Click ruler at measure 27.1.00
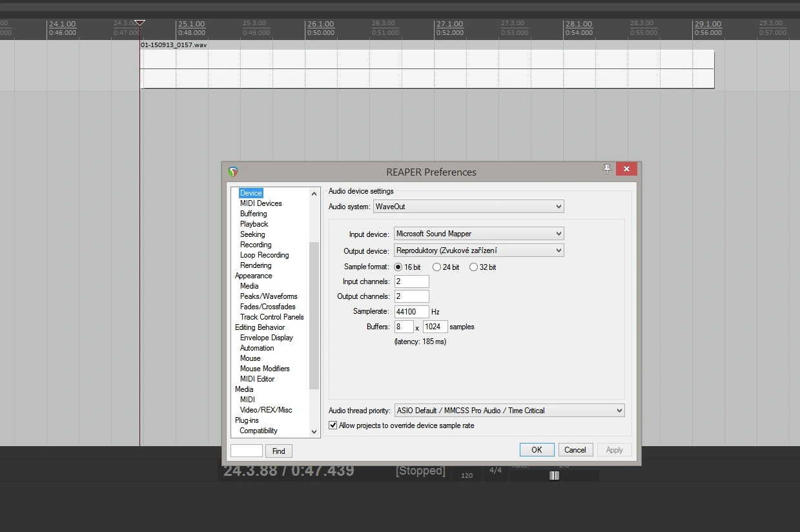 click(449, 25)
